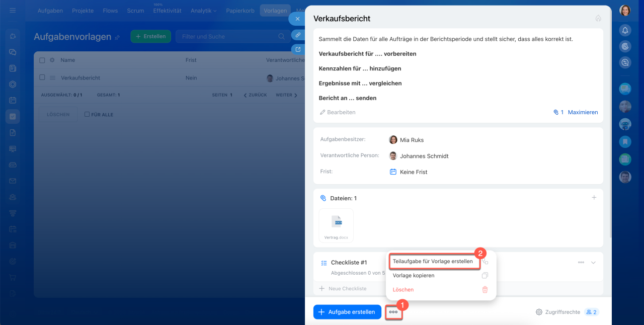This screenshot has width=644, height=325.
Task: Open the Papierkorb tab
Action: click(x=239, y=11)
